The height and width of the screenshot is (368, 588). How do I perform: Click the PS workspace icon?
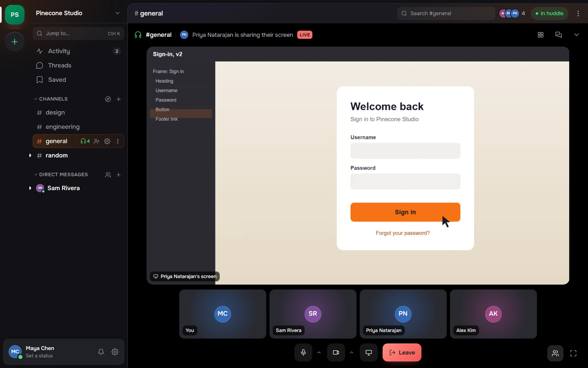tap(15, 14)
